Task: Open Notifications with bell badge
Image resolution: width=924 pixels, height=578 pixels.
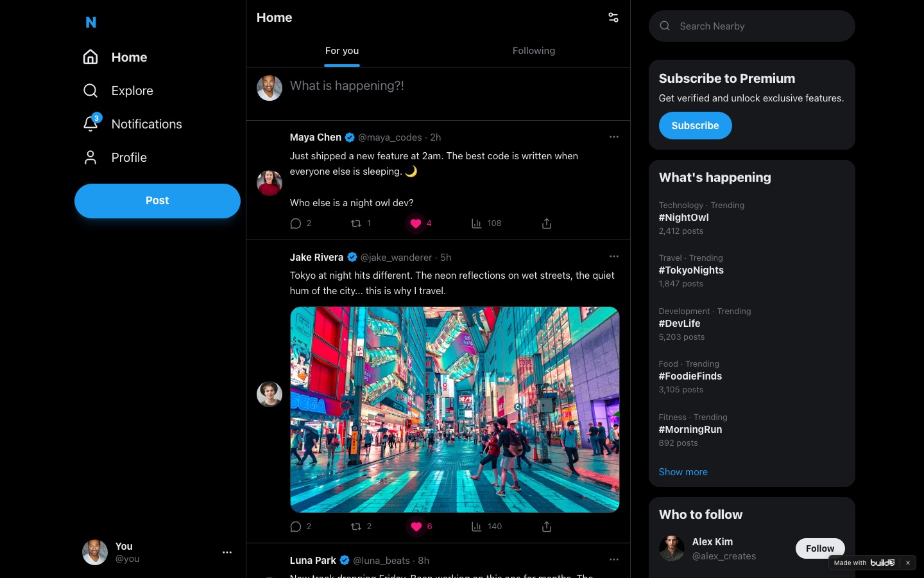Action: pos(133,124)
